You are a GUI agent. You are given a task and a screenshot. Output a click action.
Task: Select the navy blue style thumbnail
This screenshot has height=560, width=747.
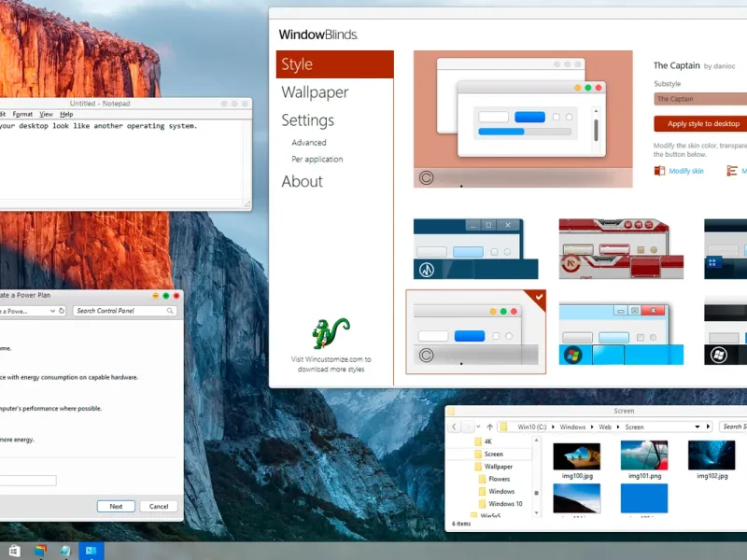click(x=475, y=248)
